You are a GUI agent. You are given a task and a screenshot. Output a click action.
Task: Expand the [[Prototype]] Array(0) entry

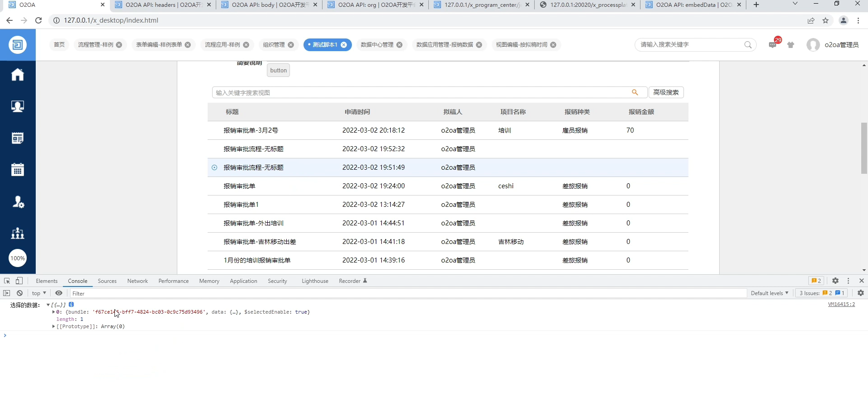click(54, 326)
